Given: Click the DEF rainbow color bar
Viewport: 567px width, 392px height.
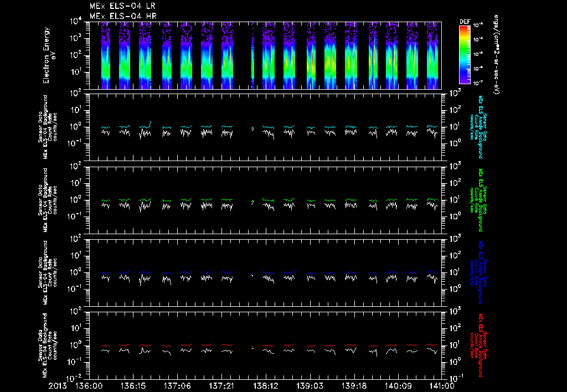Looking at the screenshot, I should [x=465, y=54].
